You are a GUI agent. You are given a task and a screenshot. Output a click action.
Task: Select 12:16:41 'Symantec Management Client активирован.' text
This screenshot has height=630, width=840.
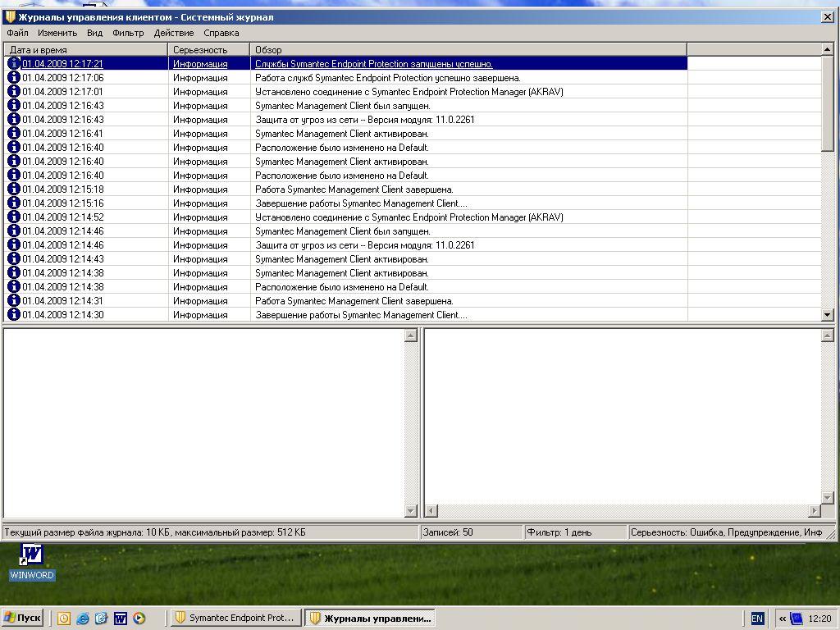342,134
